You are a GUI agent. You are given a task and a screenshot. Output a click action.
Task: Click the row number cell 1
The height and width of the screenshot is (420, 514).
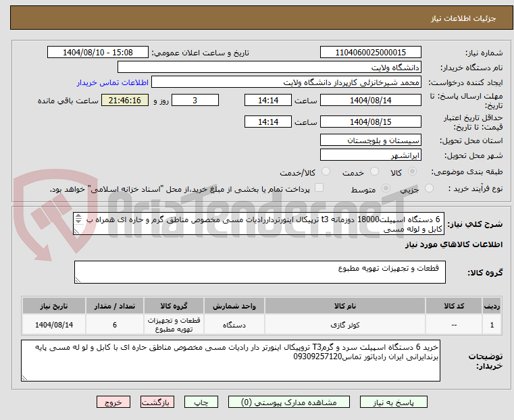tap(492, 325)
